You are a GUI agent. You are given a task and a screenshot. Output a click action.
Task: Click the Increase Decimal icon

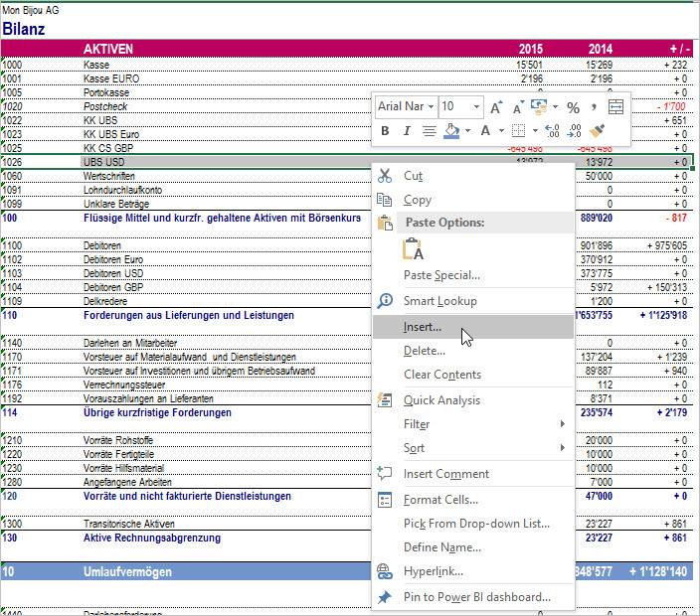point(553,131)
